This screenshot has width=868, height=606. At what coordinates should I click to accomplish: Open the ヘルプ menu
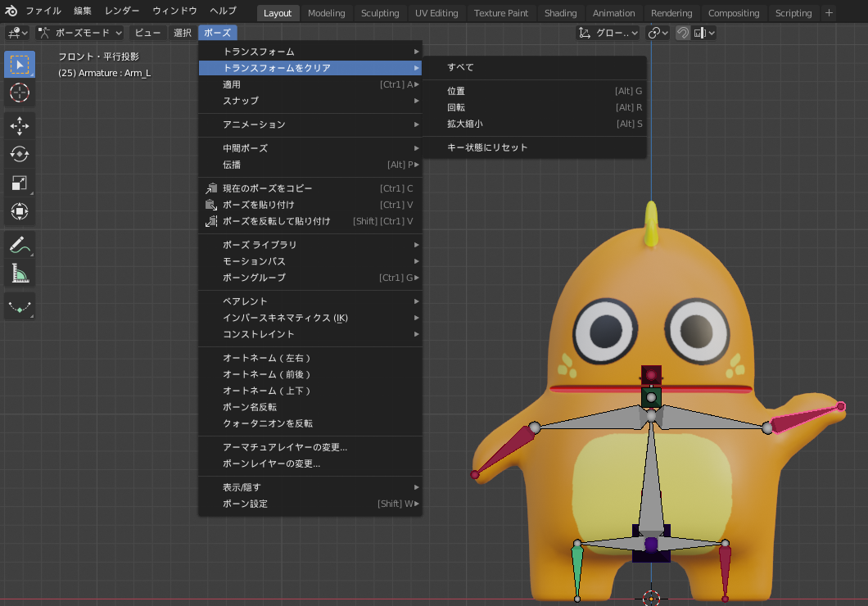(x=223, y=11)
